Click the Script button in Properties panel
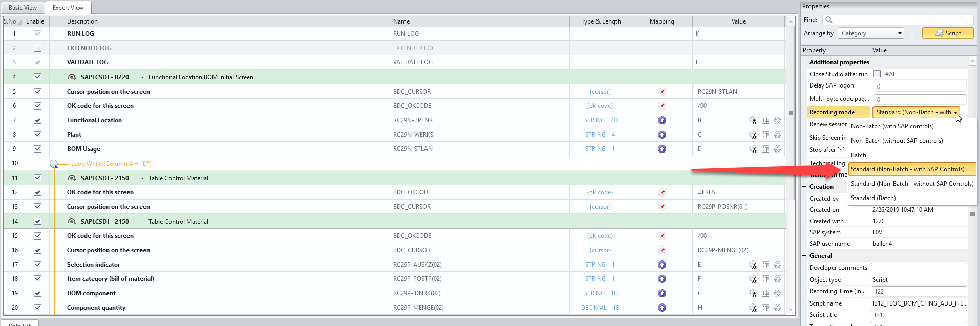 [948, 33]
